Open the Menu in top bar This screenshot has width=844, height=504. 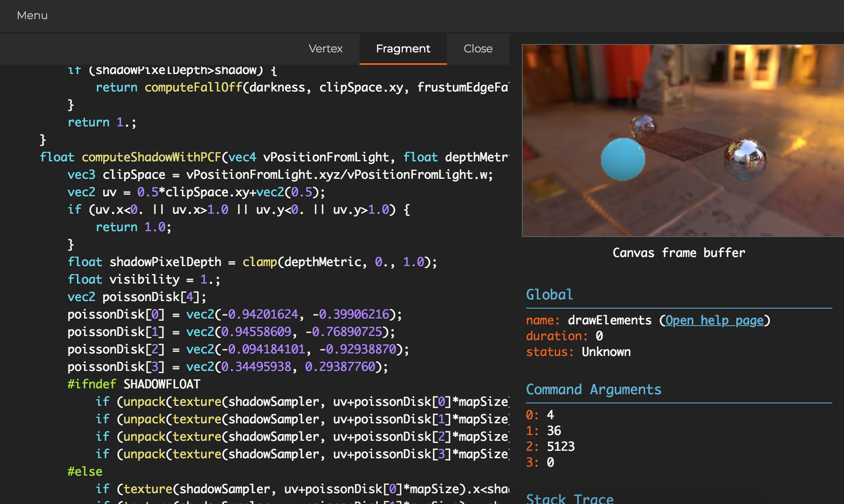(x=32, y=15)
